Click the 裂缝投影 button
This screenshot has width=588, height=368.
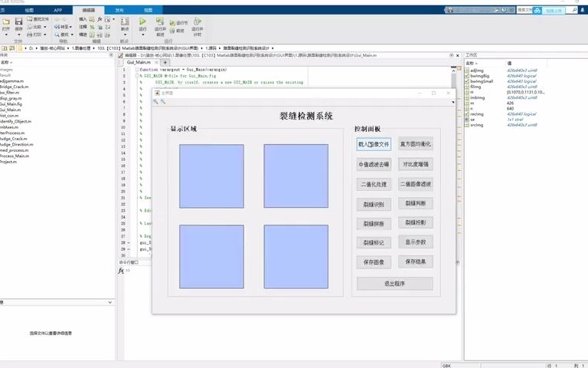pyautogui.click(x=416, y=222)
